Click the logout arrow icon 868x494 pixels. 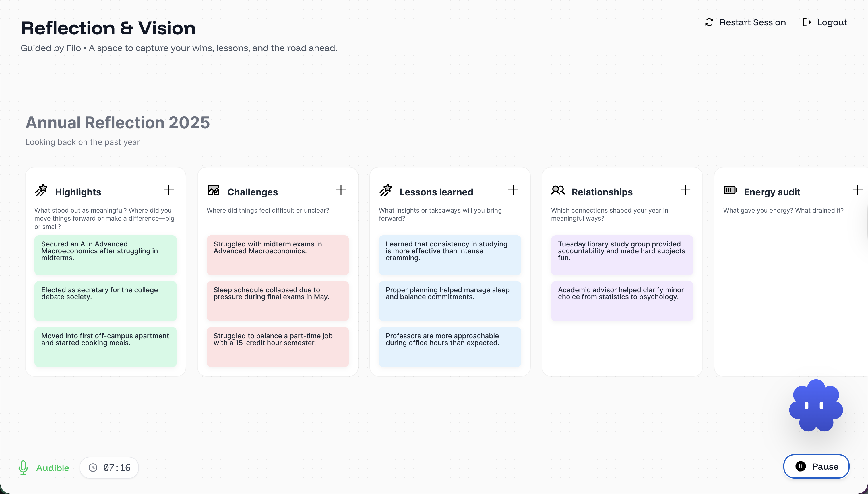coord(807,22)
